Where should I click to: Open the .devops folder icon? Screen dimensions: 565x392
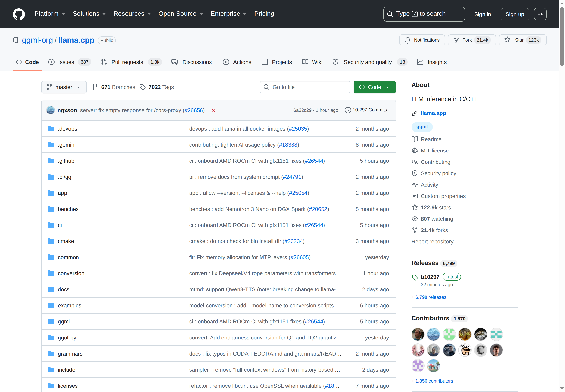pyautogui.click(x=51, y=129)
